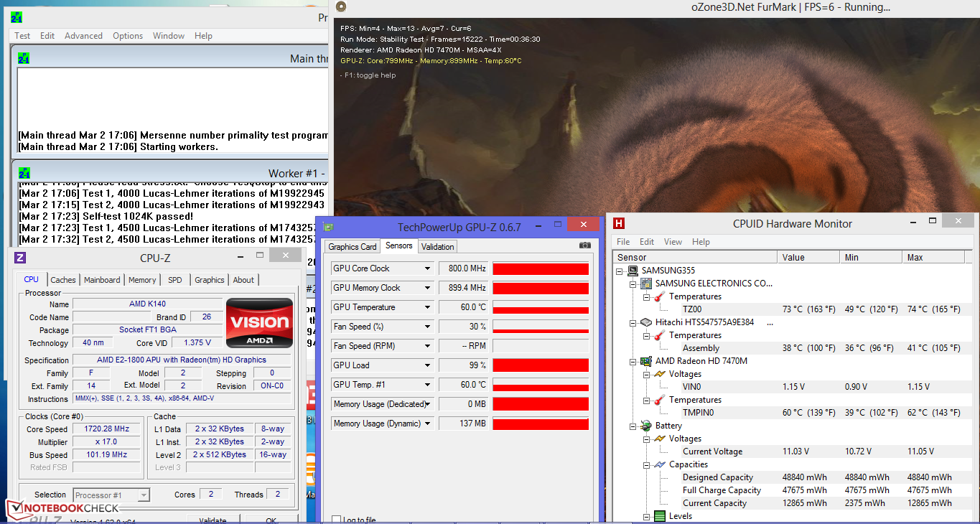Click voltage icon above VIN0 row
The width and height of the screenshot is (980, 524).
(659, 374)
